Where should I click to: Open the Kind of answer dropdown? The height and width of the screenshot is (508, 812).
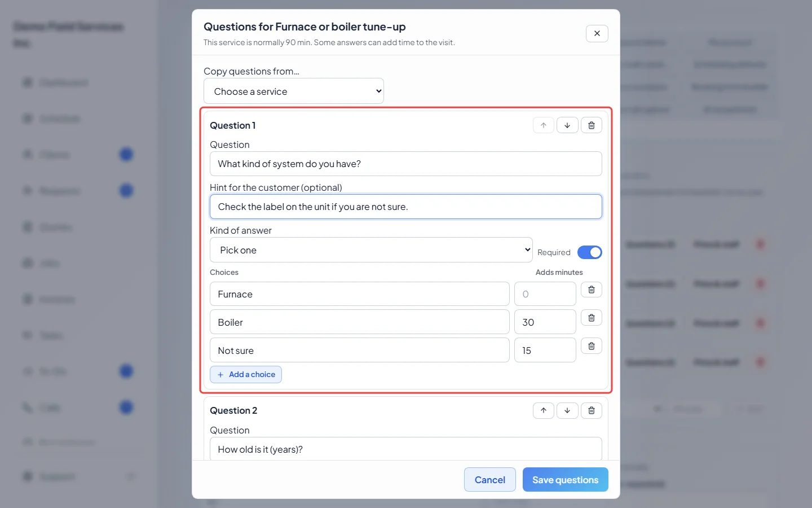(371, 250)
